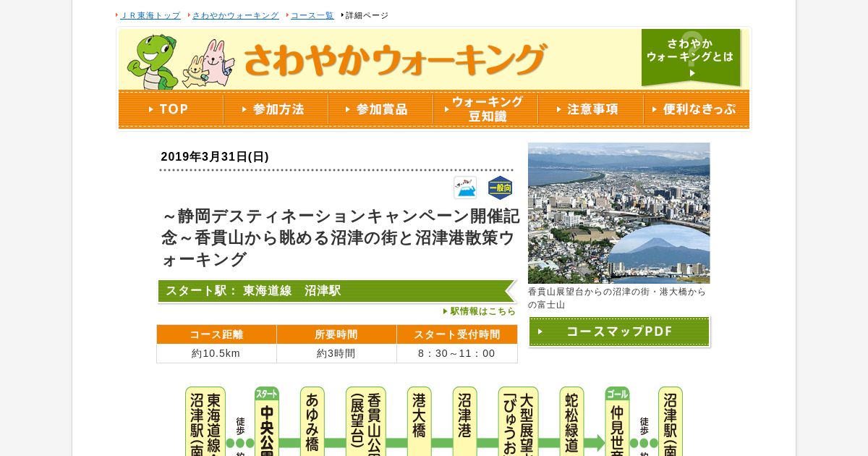Open the 便利なきっぷ menu item
Image resolution: width=868 pixels, height=456 pixels.
696,109
